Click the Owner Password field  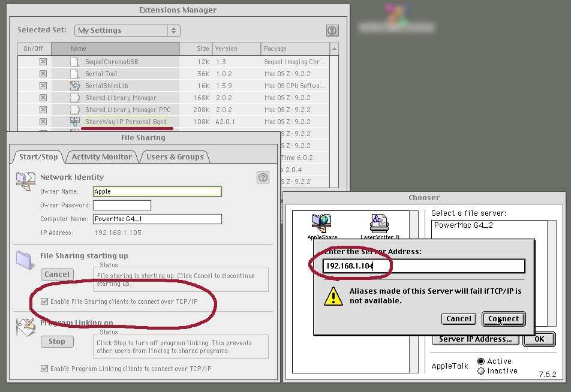click(x=122, y=205)
